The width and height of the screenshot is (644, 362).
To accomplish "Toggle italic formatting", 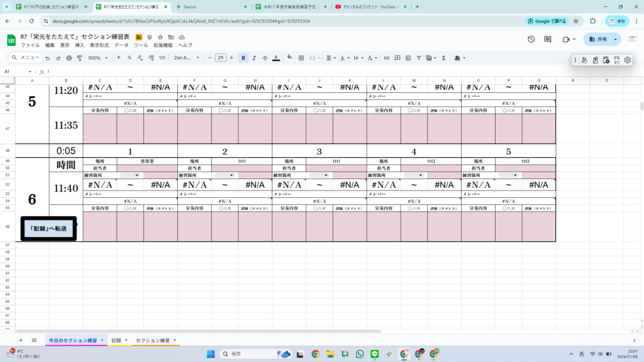I will click(x=254, y=58).
